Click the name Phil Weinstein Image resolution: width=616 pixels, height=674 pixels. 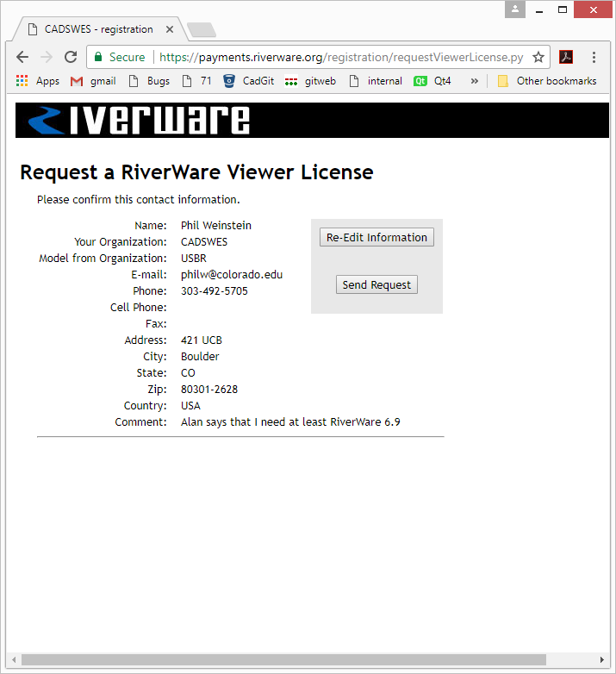coord(216,225)
